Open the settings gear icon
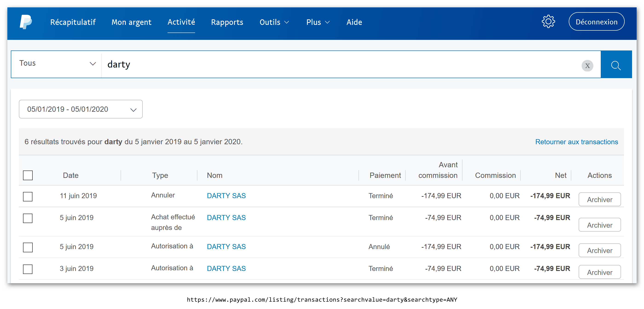The image size is (644, 309). pos(548,22)
